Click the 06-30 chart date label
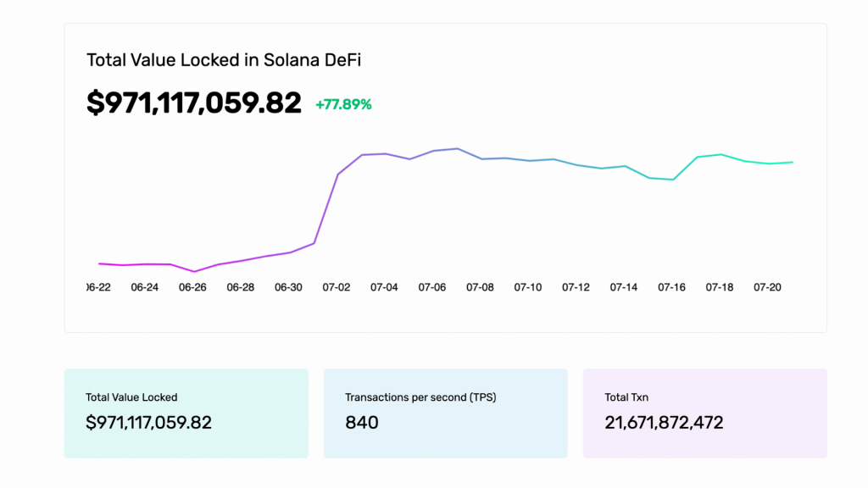Screen dimensions: 868x488 [x=288, y=287]
